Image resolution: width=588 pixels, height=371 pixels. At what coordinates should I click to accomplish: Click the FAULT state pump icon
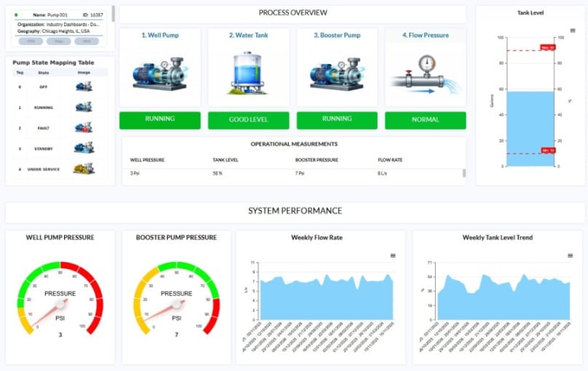coord(84,127)
